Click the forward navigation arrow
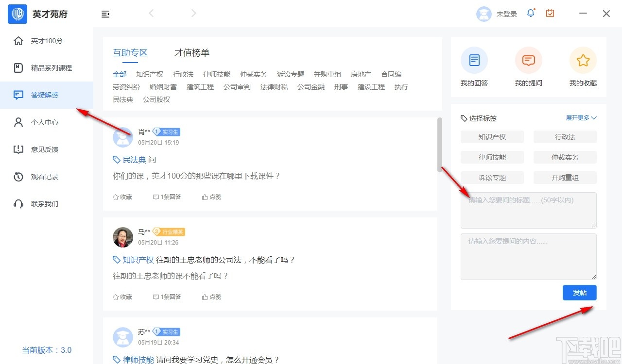The image size is (622, 364). click(193, 13)
